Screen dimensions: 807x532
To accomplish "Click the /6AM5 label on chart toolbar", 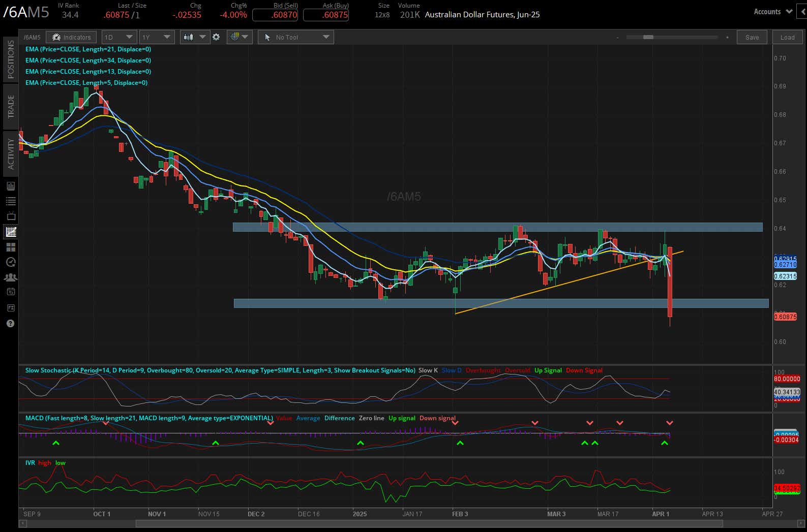I will 32,37.
